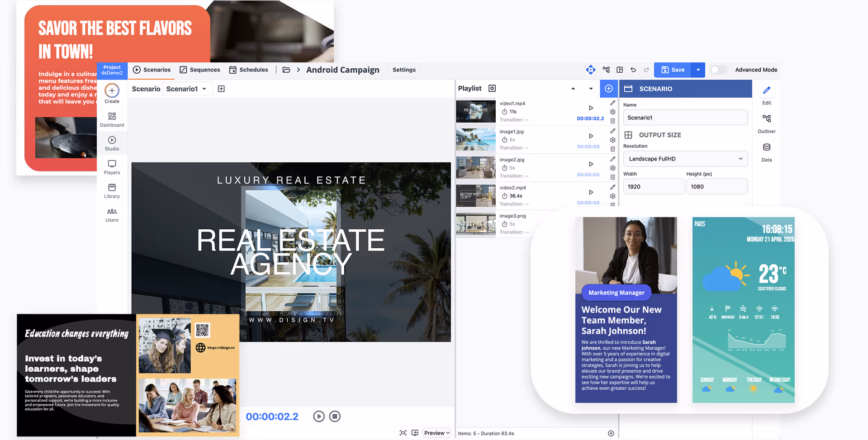Click the undo arrow in top toolbar

633,70
